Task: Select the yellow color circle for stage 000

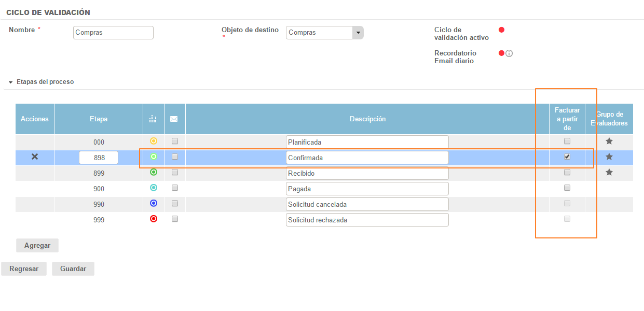Action: pyautogui.click(x=153, y=141)
